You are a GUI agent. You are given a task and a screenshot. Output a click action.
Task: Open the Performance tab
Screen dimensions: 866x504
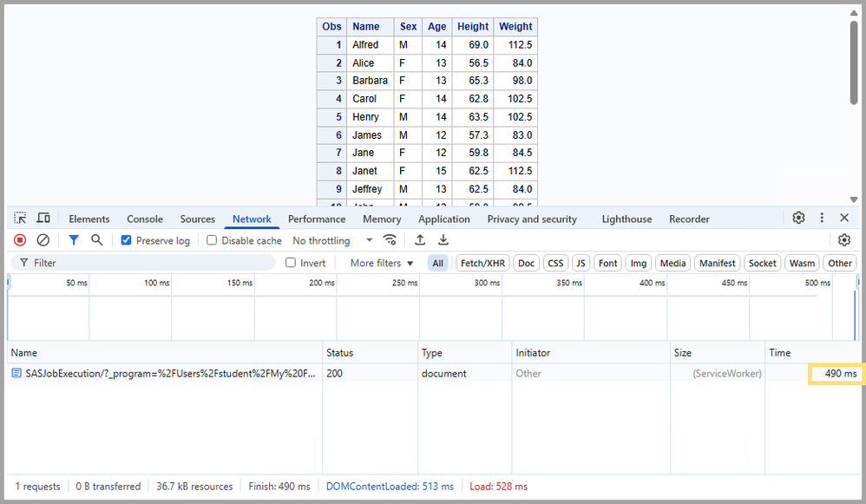(x=317, y=219)
